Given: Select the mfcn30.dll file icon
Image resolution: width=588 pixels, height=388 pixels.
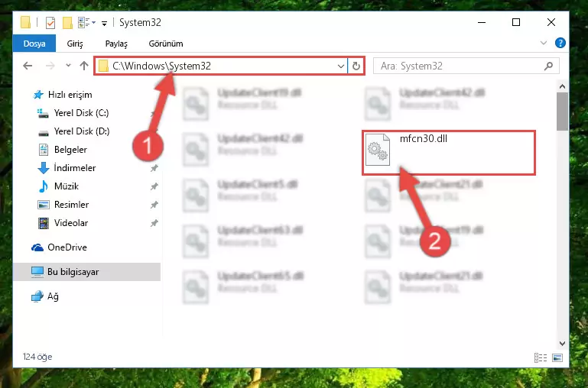Looking at the screenshot, I should pyautogui.click(x=378, y=150).
